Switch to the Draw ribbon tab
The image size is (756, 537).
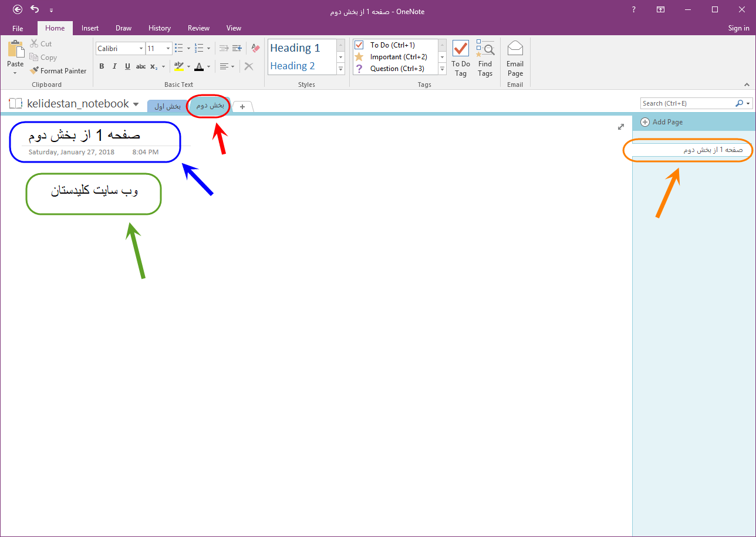[123, 28]
